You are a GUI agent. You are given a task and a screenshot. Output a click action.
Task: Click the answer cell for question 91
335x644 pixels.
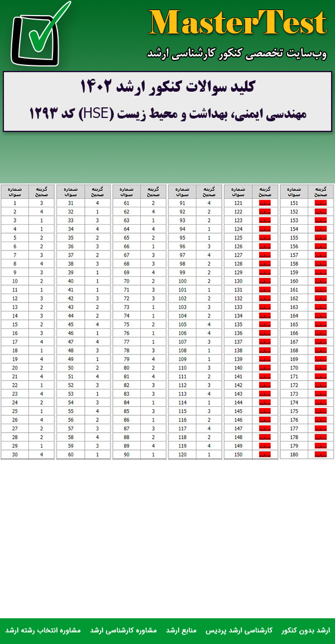[209, 203]
